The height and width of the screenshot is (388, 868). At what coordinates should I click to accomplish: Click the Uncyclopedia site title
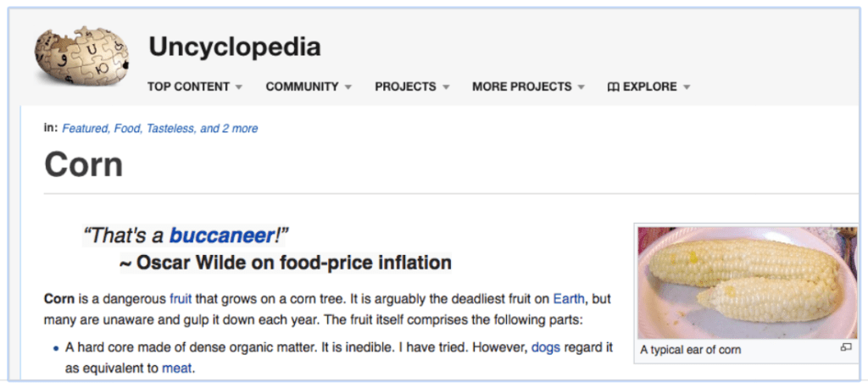click(x=235, y=47)
